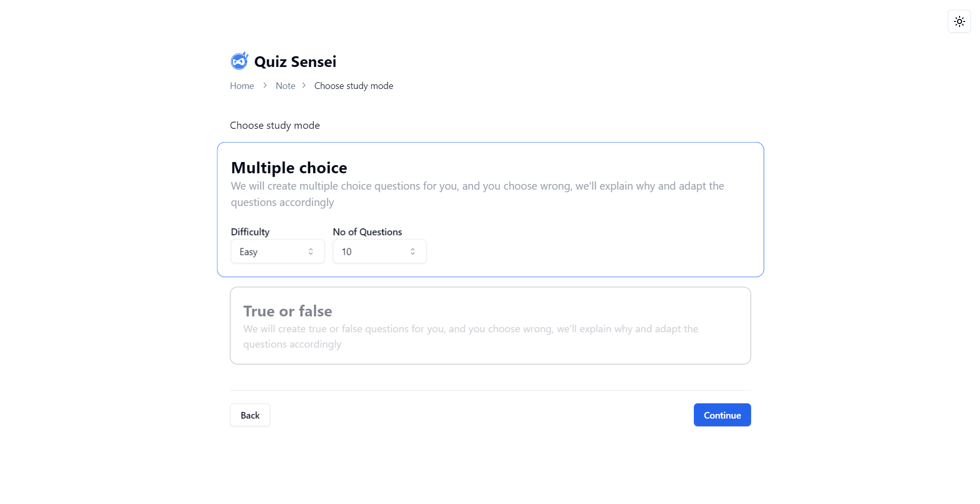Viewport: 980px width, 504px height.
Task: Click the breadcrumb chevron after Note
Action: click(304, 85)
